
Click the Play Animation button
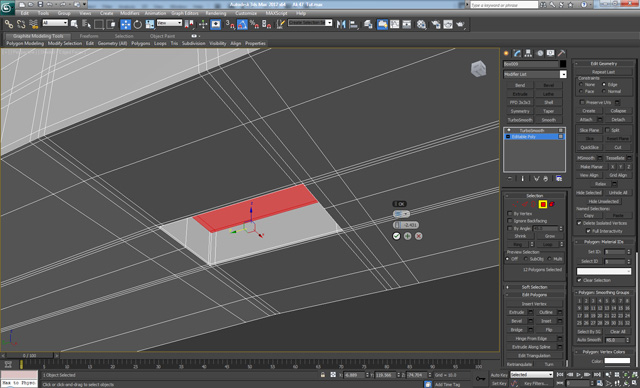tap(578, 375)
